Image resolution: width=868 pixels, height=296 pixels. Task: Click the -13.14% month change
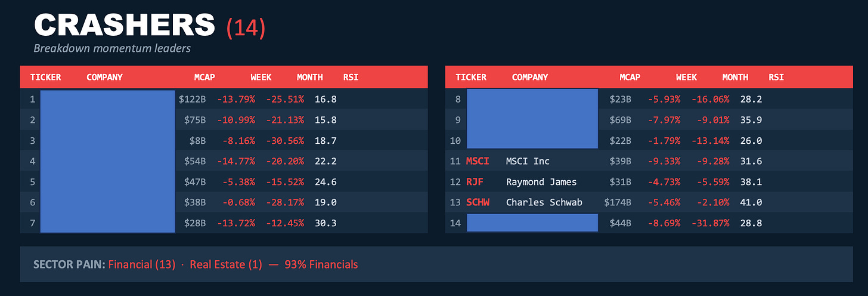710,140
